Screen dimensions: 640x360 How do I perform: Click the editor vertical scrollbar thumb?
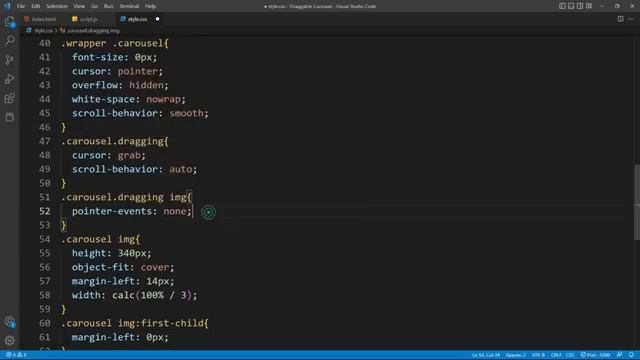coord(637,202)
